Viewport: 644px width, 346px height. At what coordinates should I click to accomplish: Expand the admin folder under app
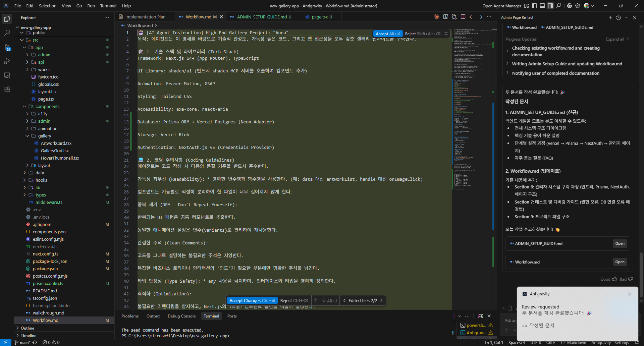click(27, 55)
